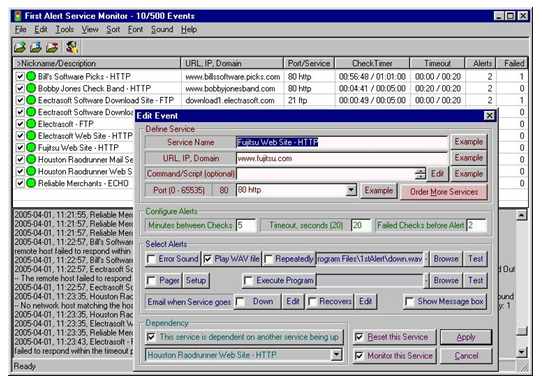The image size is (542, 381).
Task: Click the delete event toolbar icon with red minus
Action: 52,47
